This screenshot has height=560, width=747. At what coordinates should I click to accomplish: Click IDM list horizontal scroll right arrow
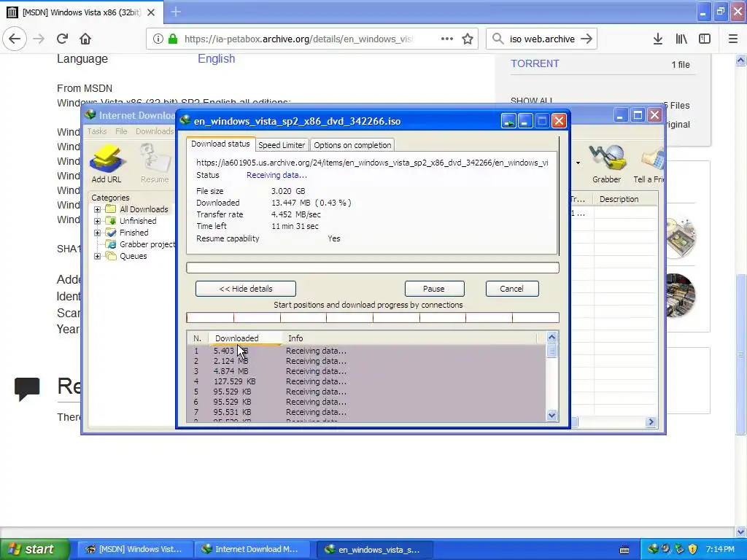tap(651, 422)
